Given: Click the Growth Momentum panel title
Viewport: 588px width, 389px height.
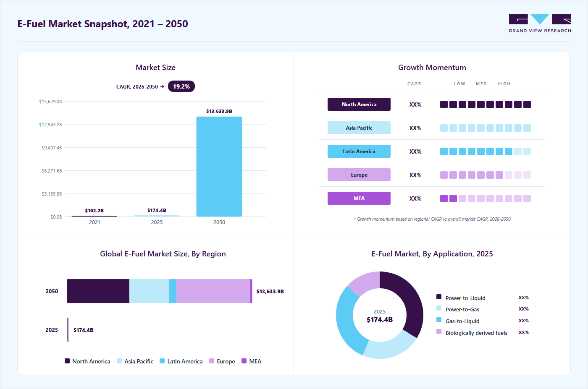Looking at the screenshot, I should point(432,68).
